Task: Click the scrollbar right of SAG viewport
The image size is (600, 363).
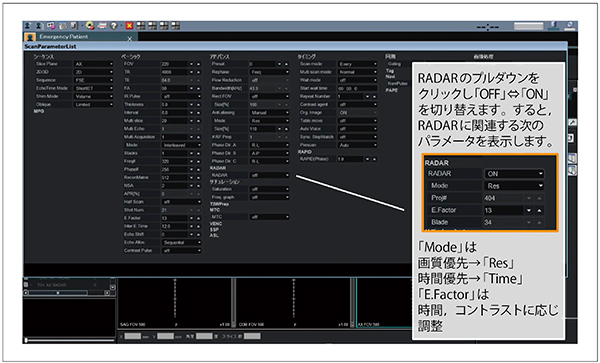Action: [233, 302]
